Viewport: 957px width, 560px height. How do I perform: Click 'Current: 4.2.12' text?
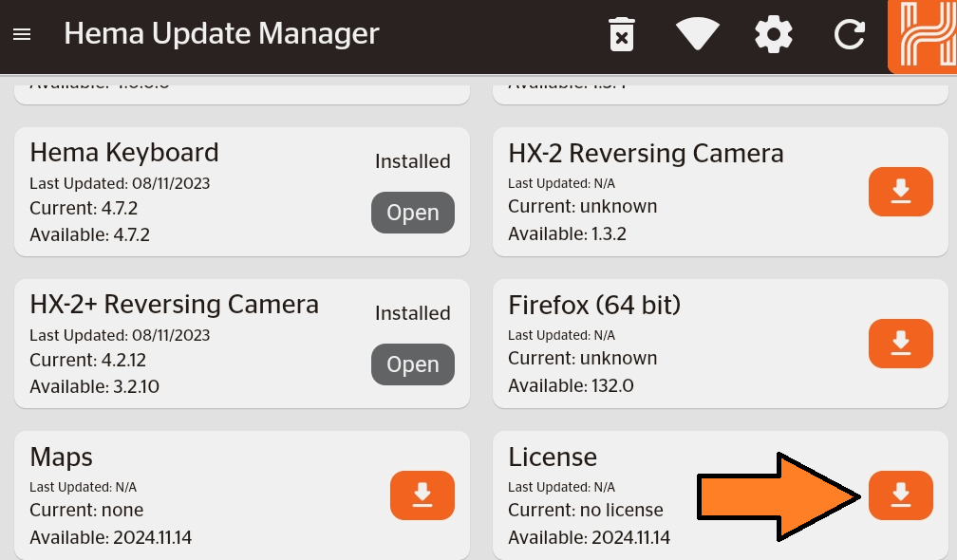pyautogui.click(x=88, y=360)
